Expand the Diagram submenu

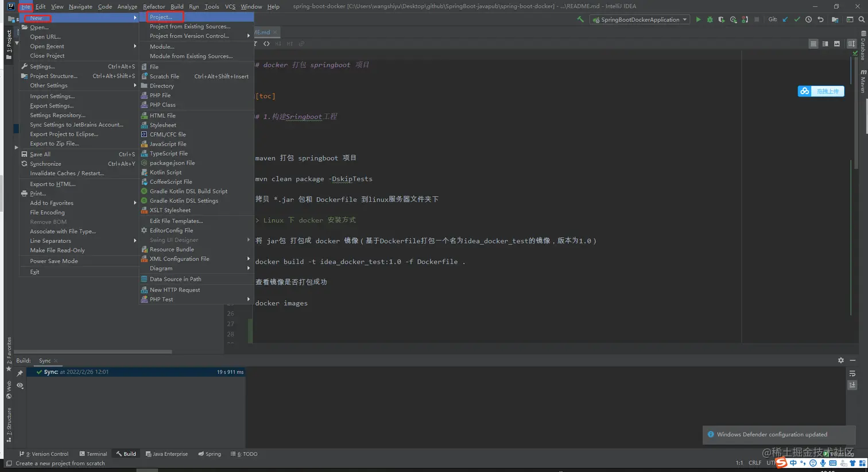(x=196, y=269)
